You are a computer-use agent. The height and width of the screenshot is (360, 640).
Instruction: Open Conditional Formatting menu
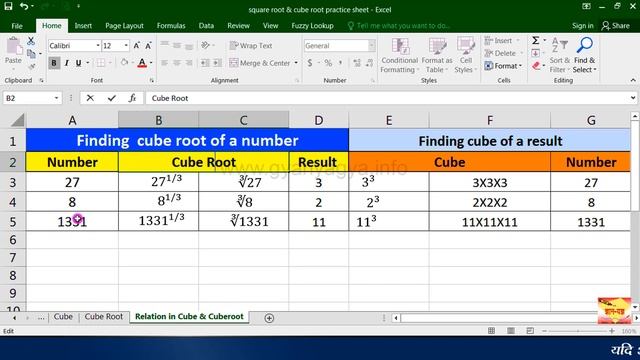pos(399,55)
